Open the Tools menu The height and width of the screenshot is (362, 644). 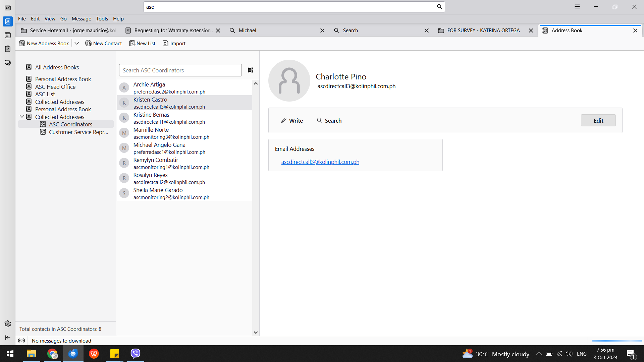click(102, 19)
